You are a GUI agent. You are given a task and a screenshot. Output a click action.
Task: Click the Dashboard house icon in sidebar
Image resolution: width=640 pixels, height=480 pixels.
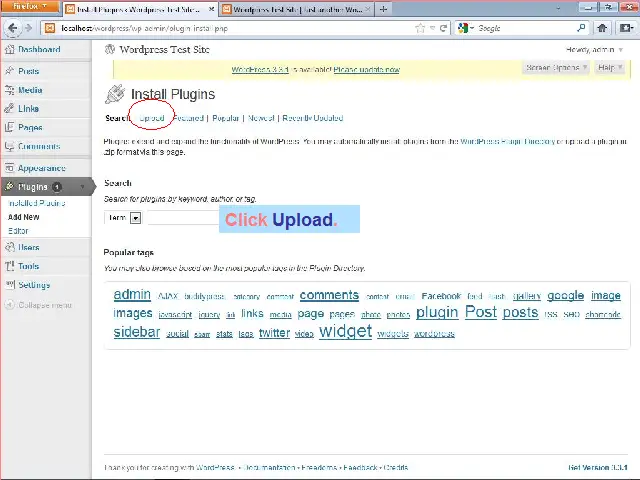pos(9,49)
